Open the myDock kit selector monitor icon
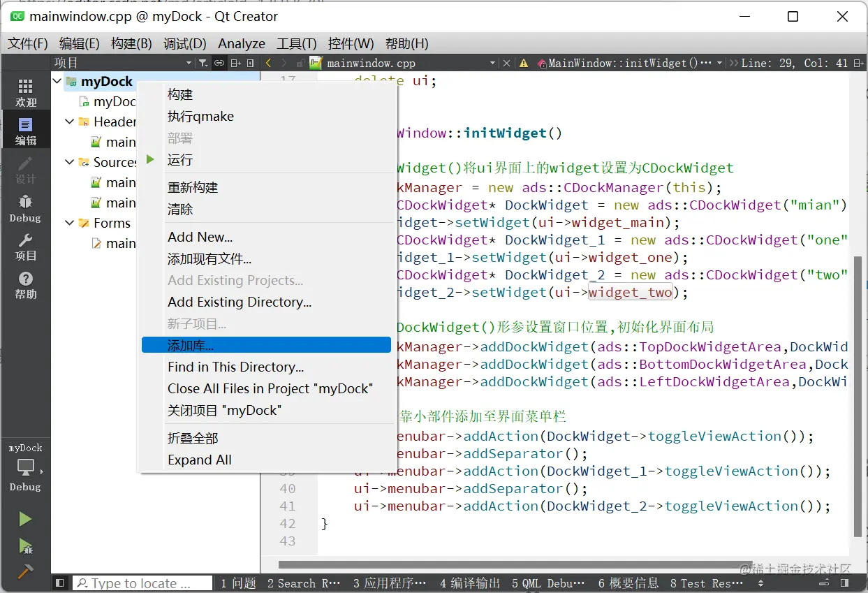The height and width of the screenshot is (593, 868). pyautogui.click(x=26, y=467)
